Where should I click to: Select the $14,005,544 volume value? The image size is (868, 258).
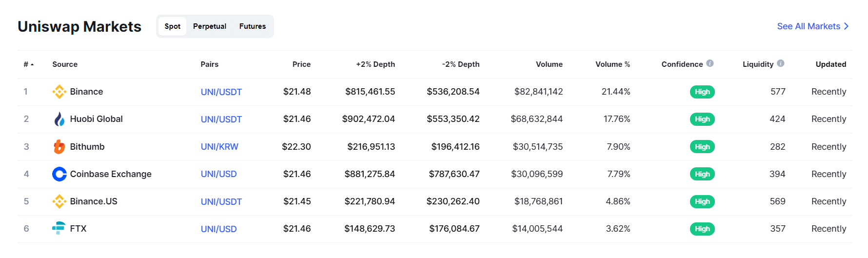click(x=537, y=229)
